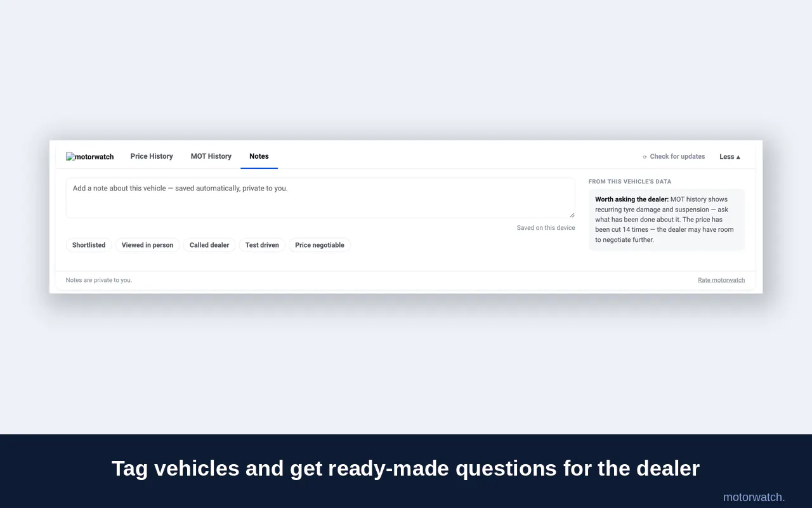Image resolution: width=812 pixels, height=508 pixels.
Task: Toggle the Shortlisted tag
Action: tap(89, 245)
